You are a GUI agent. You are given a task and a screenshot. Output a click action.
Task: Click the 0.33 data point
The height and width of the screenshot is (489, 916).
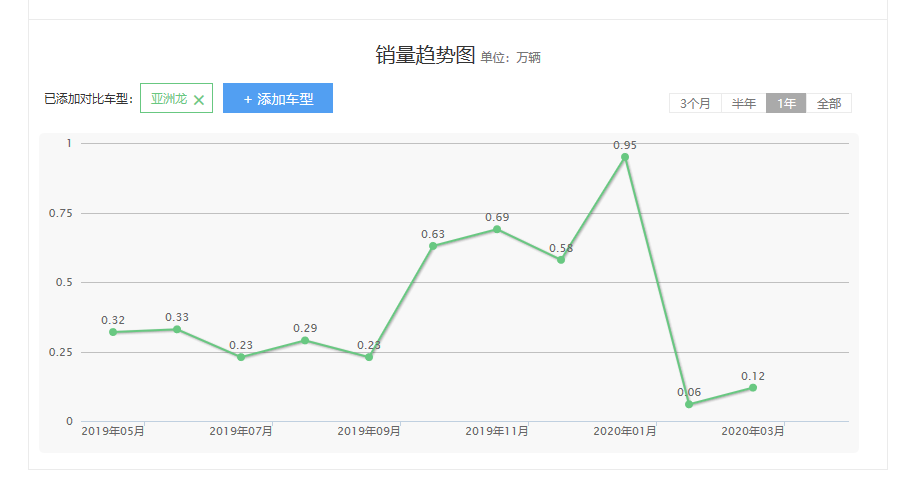[x=177, y=329]
